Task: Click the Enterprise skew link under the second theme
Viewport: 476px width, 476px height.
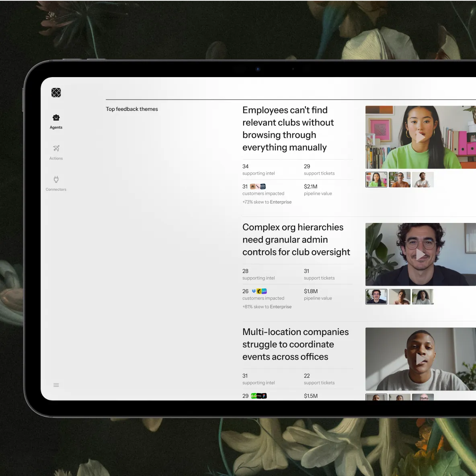Action: (x=281, y=306)
